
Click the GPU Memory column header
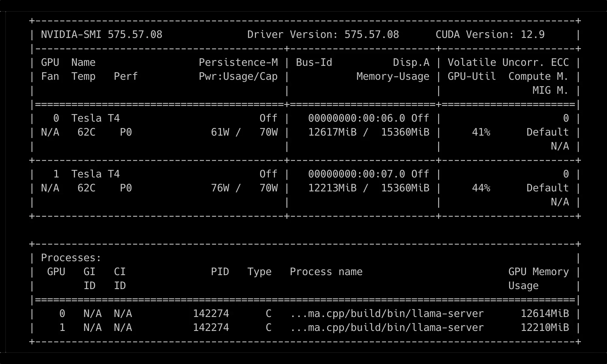coord(539,272)
